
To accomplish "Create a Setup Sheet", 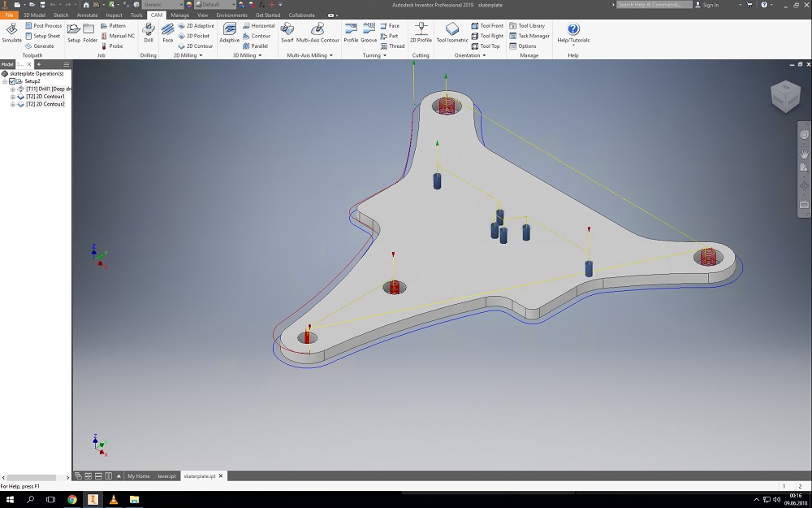I will (x=43, y=36).
